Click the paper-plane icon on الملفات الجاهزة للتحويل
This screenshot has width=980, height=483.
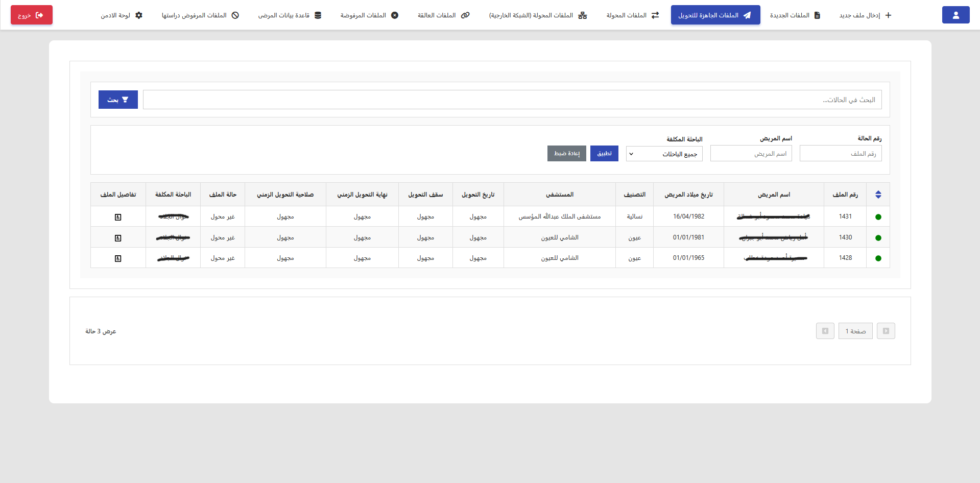point(749,15)
